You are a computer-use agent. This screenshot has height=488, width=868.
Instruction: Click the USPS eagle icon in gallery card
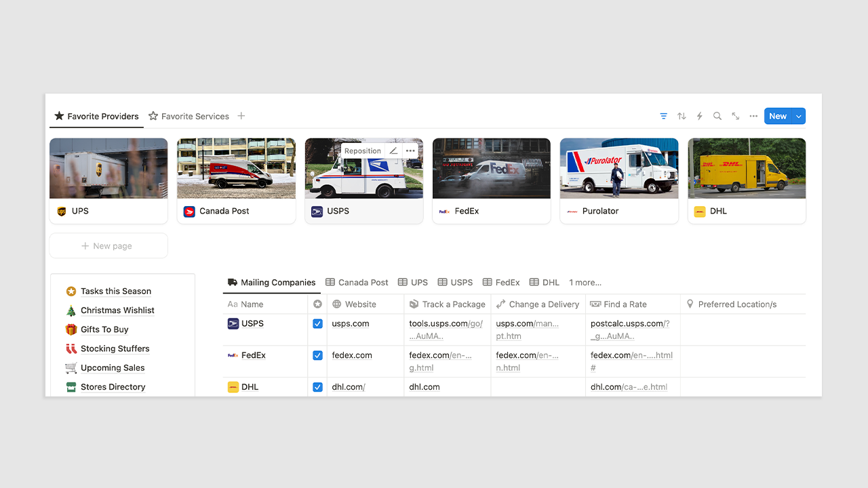[x=317, y=211]
